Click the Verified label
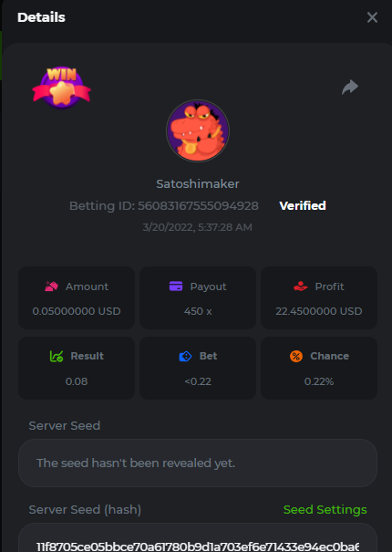392x552 pixels. coord(303,205)
